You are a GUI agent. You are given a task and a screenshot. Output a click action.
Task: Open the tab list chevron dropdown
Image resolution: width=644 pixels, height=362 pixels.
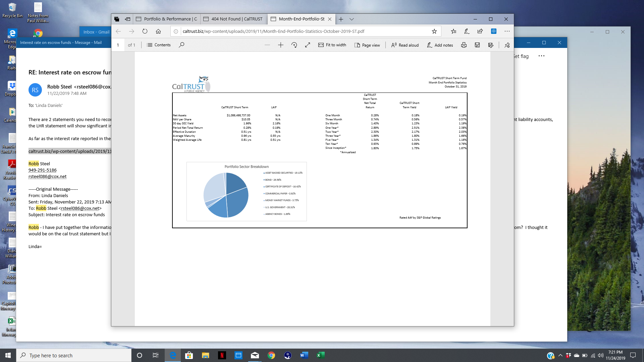click(x=352, y=19)
